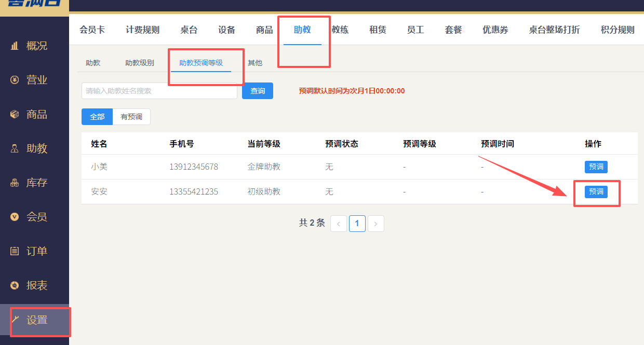Enable the 全部 filter option

click(x=97, y=116)
